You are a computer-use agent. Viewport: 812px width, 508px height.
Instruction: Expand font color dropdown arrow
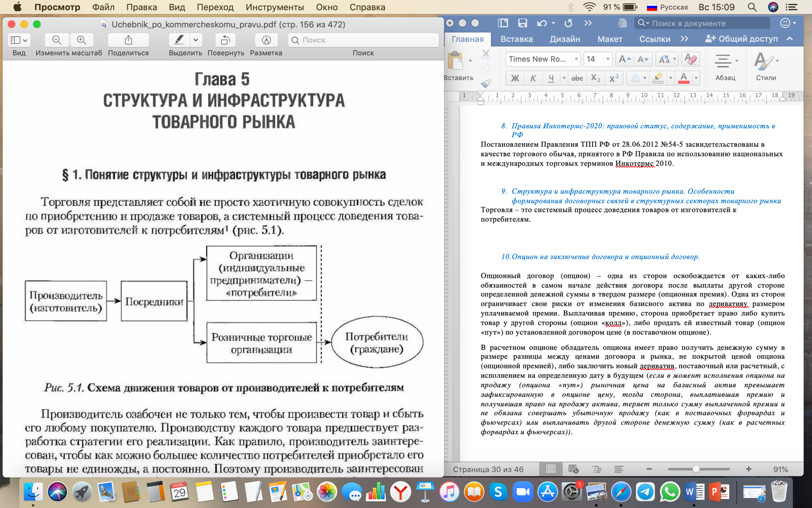tap(696, 78)
